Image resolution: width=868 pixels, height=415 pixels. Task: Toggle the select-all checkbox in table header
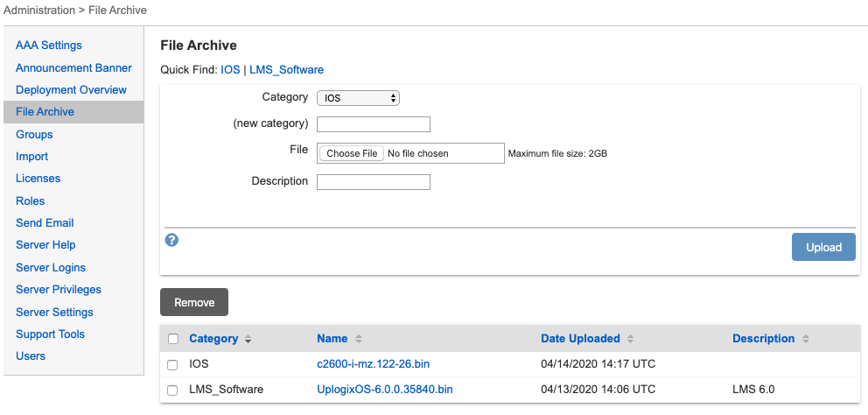pos(173,339)
